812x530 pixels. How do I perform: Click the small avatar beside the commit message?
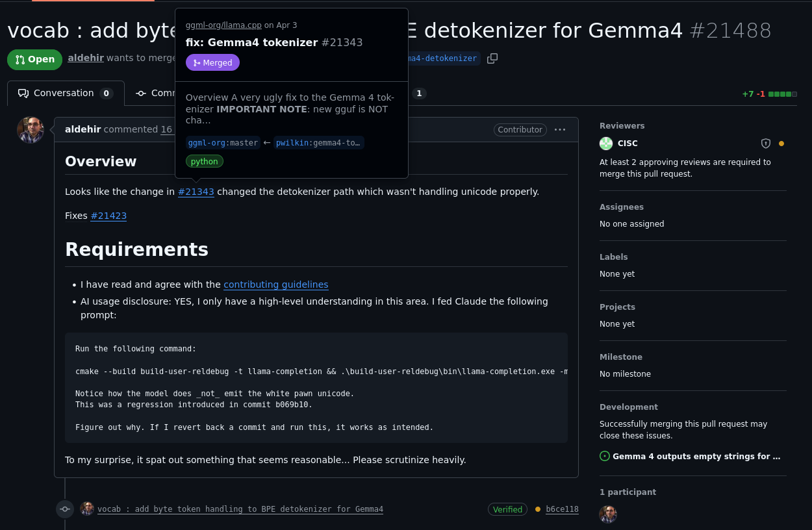pos(87,509)
